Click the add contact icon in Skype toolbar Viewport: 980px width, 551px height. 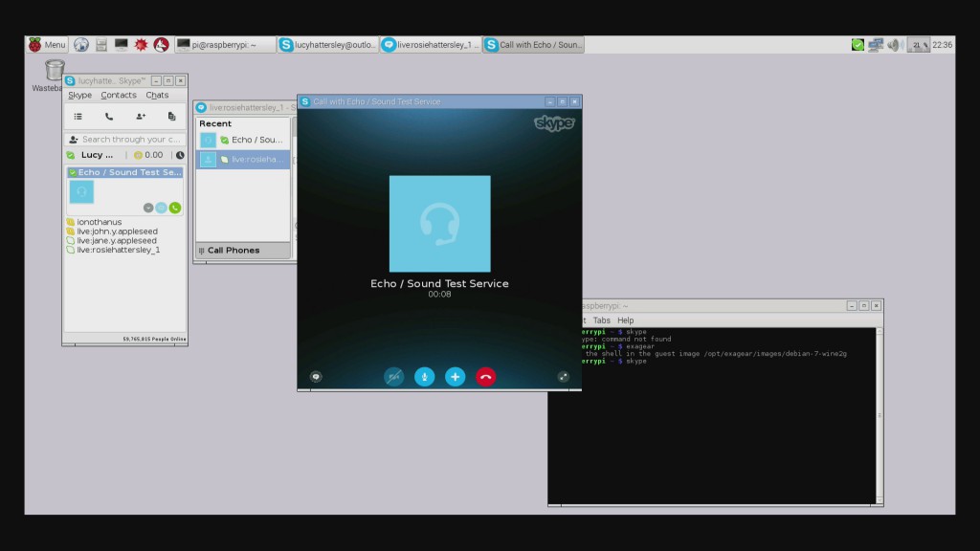click(141, 116)
